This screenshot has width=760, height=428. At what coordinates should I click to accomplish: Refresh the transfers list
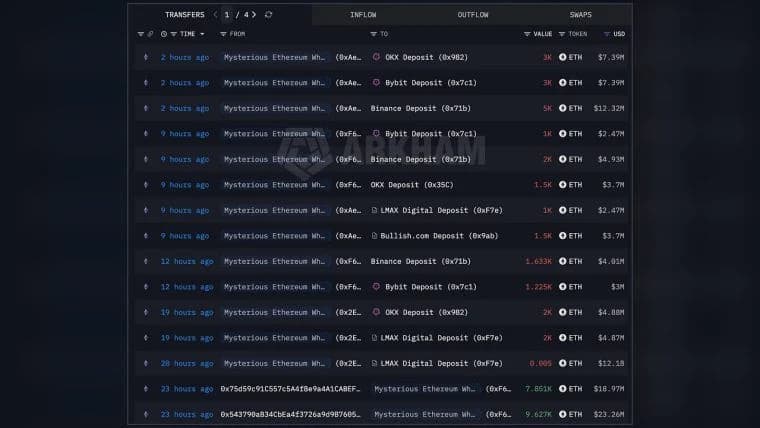(269, 15)
